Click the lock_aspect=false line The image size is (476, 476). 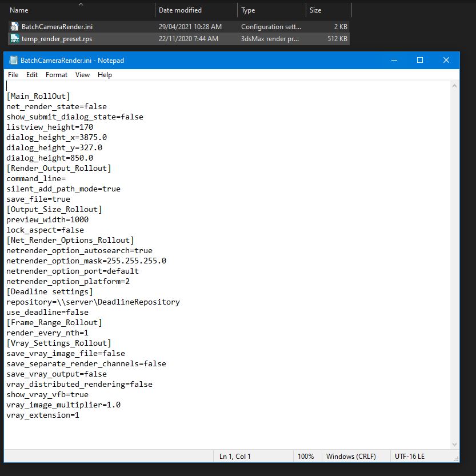click(x=45, y=230)
